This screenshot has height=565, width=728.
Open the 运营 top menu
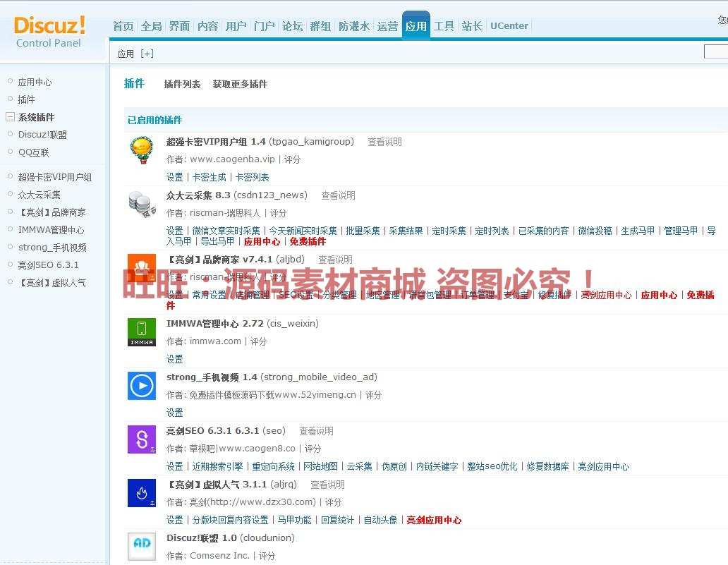pos(387,26)
